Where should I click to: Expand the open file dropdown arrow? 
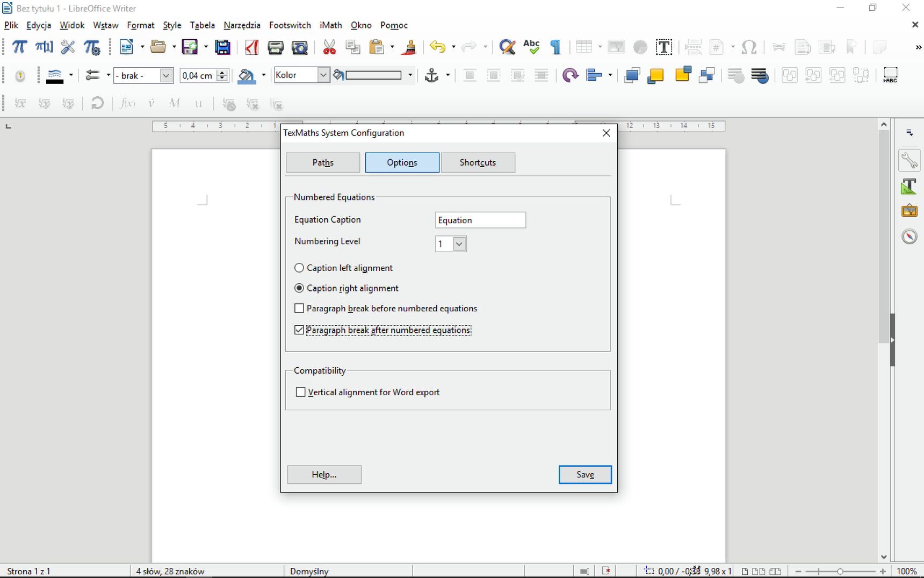point(174,47)
